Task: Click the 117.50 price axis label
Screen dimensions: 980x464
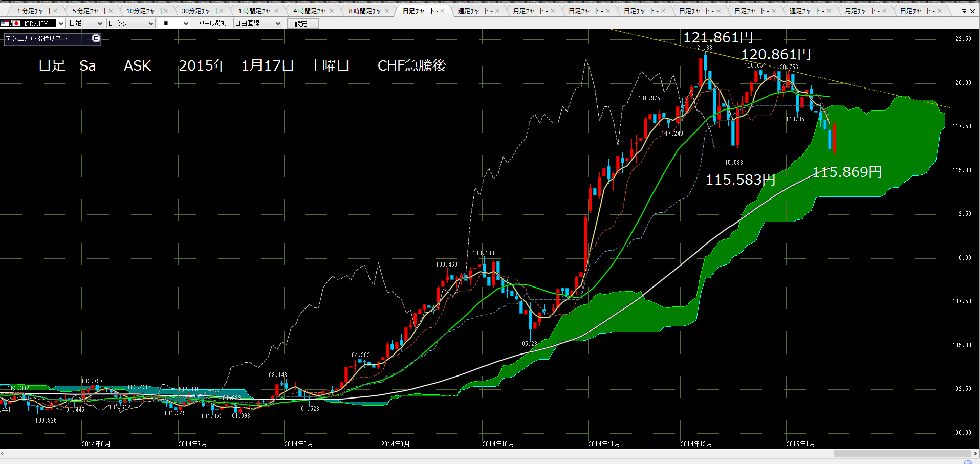Action: coord(962,126)
